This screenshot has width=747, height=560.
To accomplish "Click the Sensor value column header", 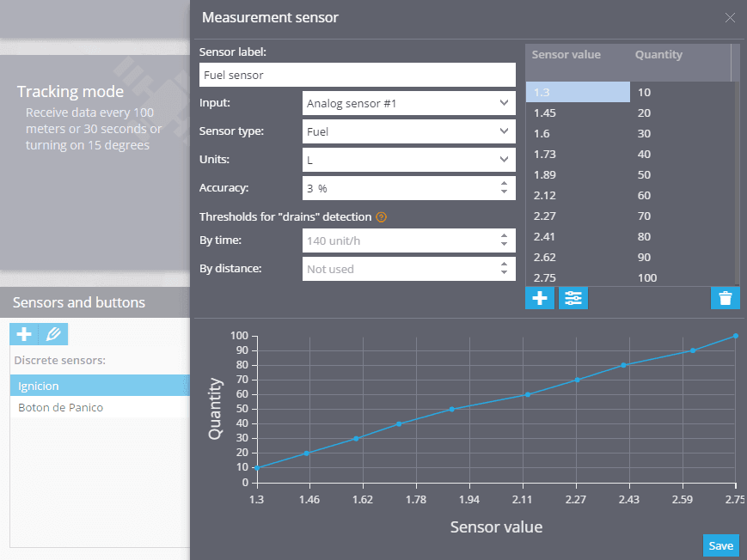I will click(x=566, y=54).
